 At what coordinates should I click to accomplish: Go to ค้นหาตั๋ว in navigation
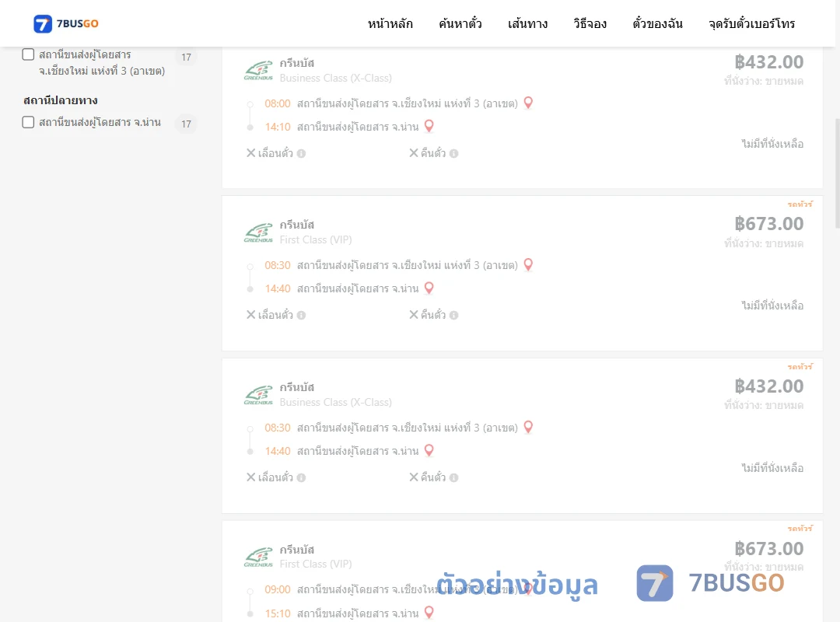460,24
